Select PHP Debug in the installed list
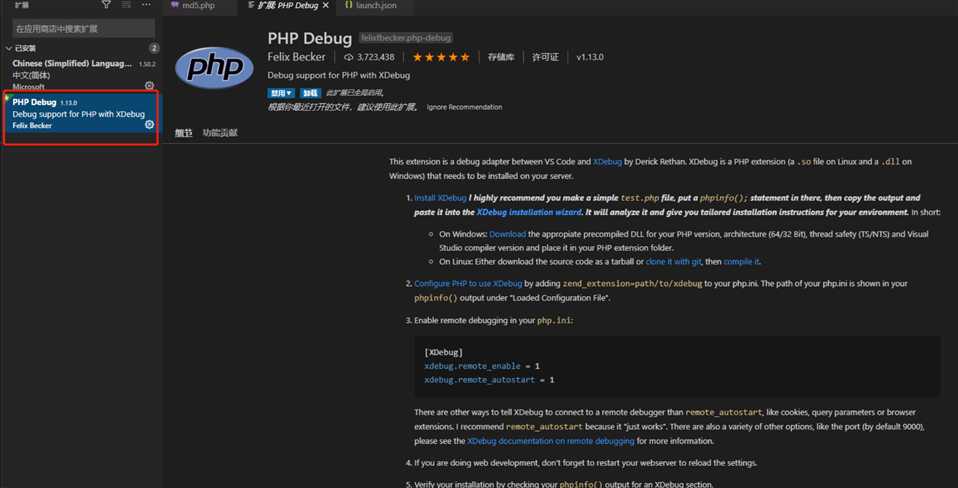This screenshot has height=488, width=958. pyautogui.click(x=82, y=113)
